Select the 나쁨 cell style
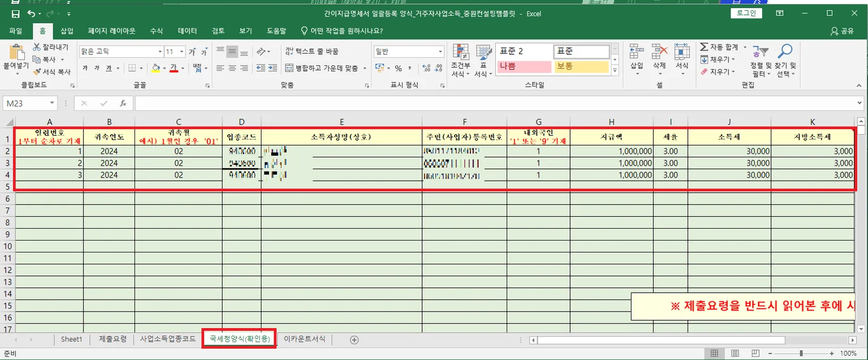Viewport: 868px width, 360px height. click(x=524, y=66)
